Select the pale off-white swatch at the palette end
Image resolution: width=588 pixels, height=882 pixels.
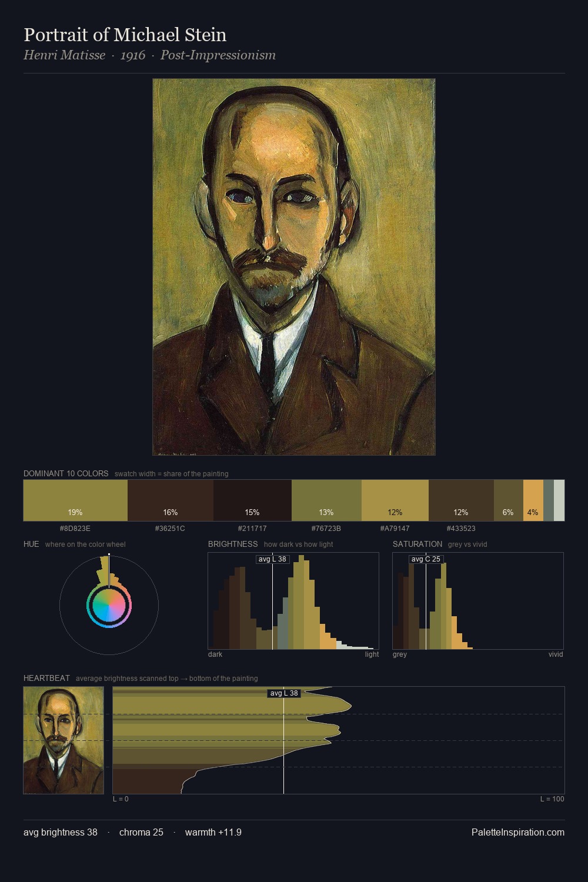tap(559, 500)
